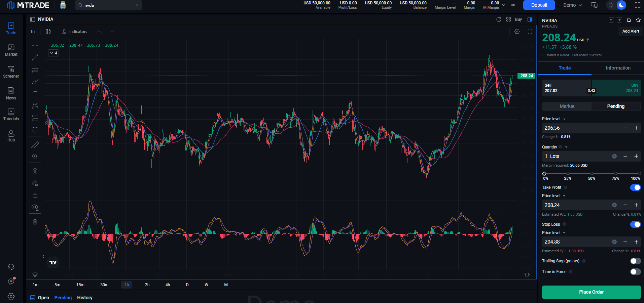The height and width of the screenshot is (303, 644).
Task: Open the candlestick chart style selector
Action: 48,32
